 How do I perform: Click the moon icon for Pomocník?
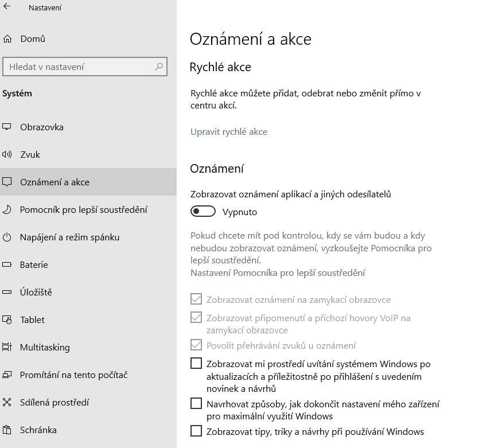7,209
